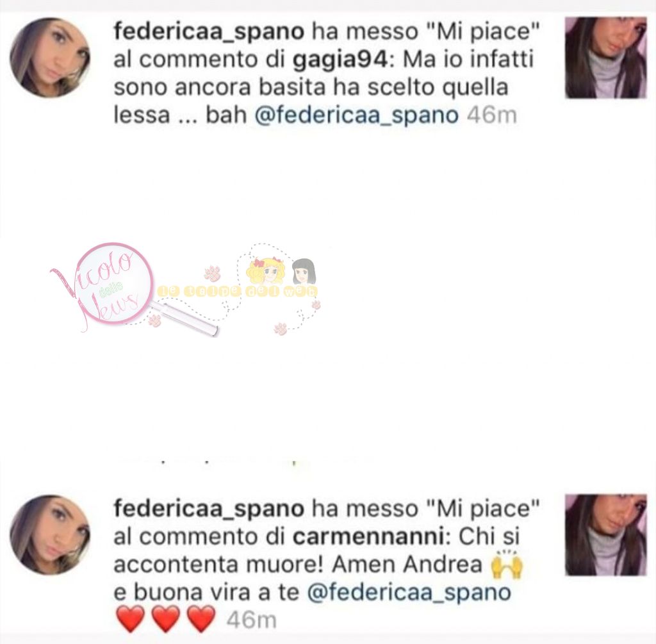Image resolution: width=656 pixels, height=644 pixels.
Task: Click the "le talpe del web" text logo
Action: tap(237, 292)
